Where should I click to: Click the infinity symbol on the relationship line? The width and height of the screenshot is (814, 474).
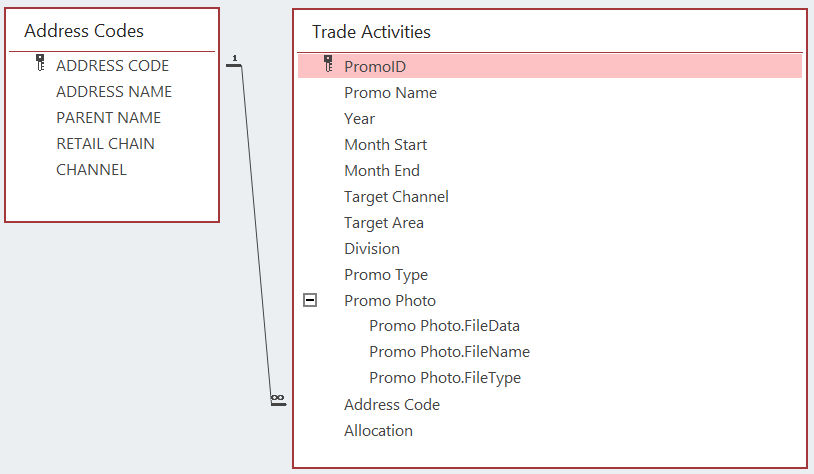(277, 399)
